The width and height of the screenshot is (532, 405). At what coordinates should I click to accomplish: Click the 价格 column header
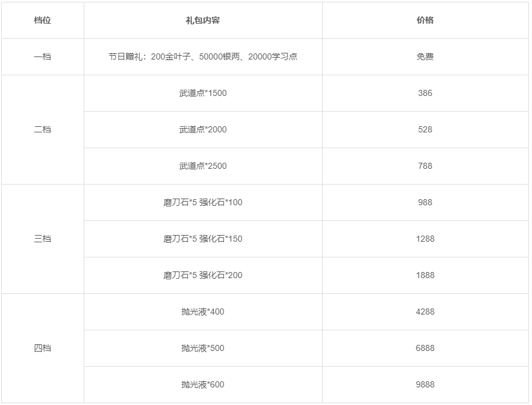[425, 20]
